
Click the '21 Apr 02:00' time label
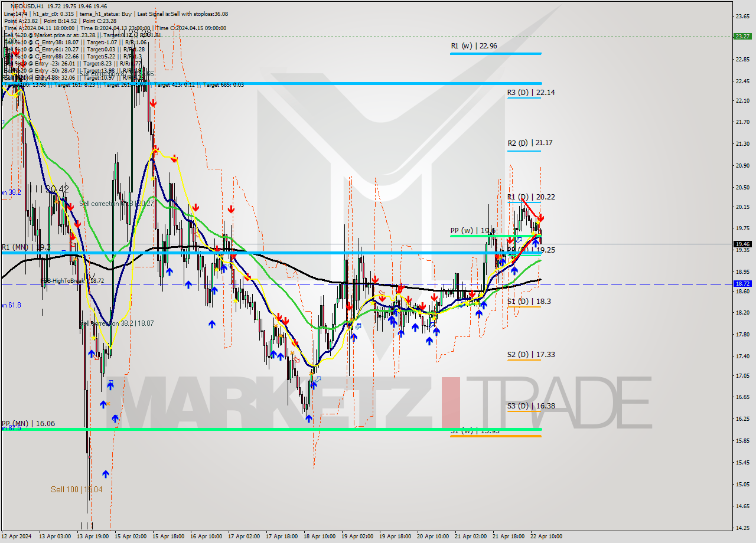tap(471, 537)
